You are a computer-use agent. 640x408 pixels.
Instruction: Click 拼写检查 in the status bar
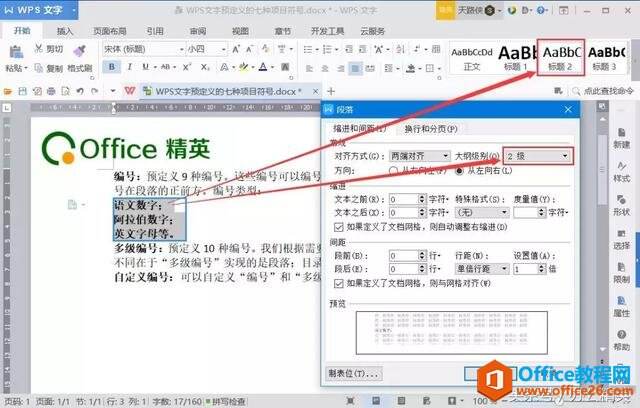[226, 401]
